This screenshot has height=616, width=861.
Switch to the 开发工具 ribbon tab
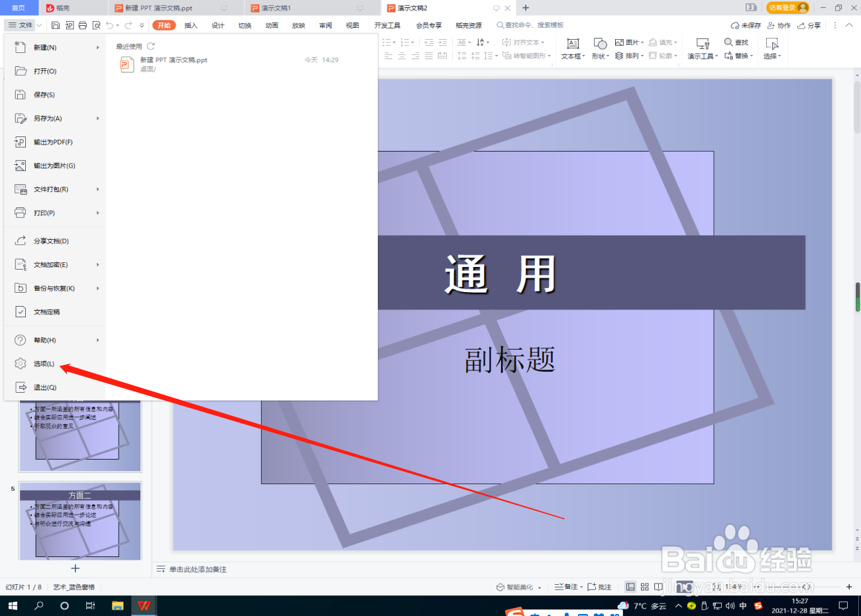tap(387, 25)
